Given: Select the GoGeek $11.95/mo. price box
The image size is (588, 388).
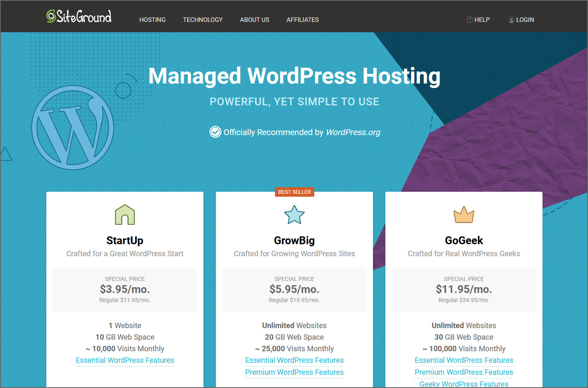Looking at the screenshot, I should [464, 289].
